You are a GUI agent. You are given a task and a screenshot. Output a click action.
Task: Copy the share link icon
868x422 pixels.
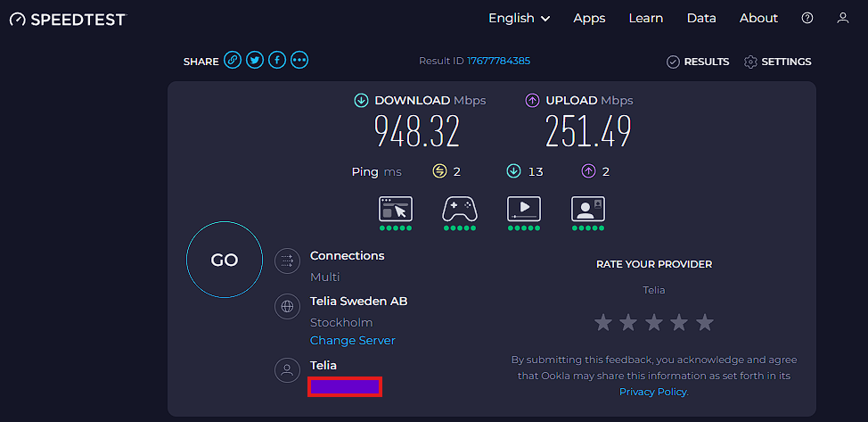click(233, 60)
